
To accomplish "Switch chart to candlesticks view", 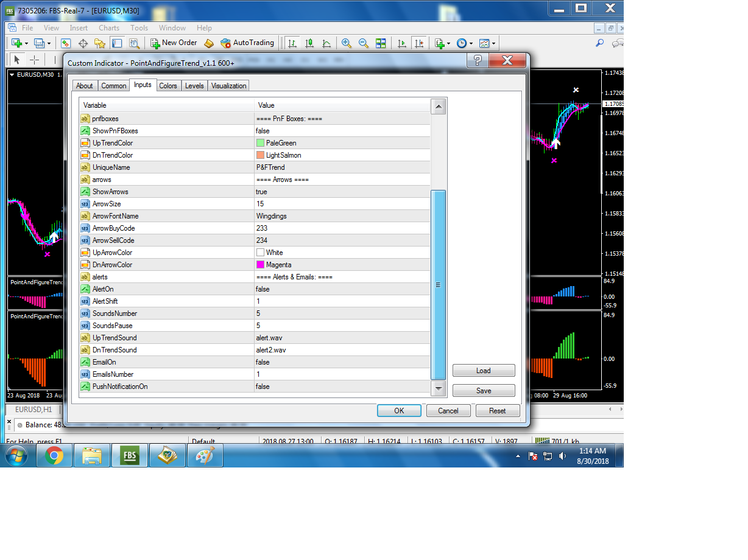I will [x=309, y=43].
